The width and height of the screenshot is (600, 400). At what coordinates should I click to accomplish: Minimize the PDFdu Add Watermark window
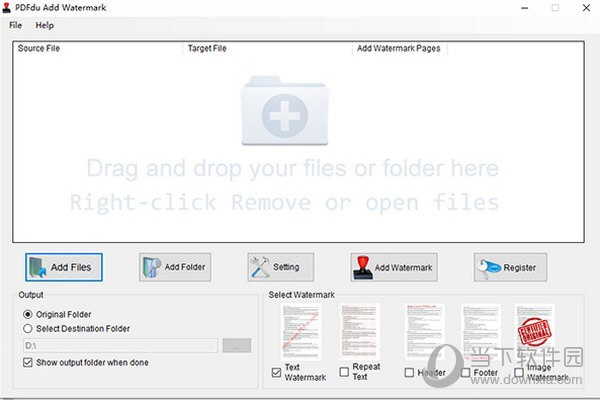click(525, 8)
